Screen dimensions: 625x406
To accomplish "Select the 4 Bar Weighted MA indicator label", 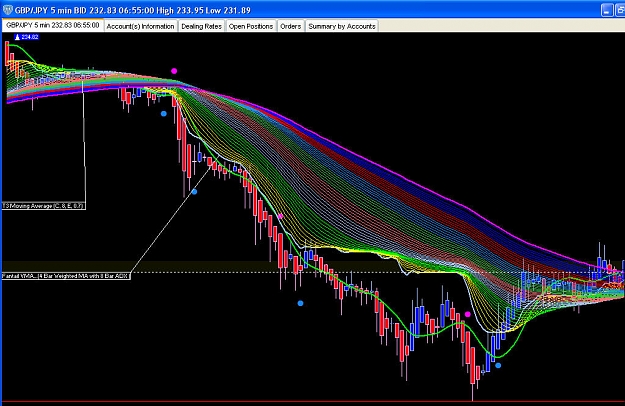I will [x=66, y=276].
